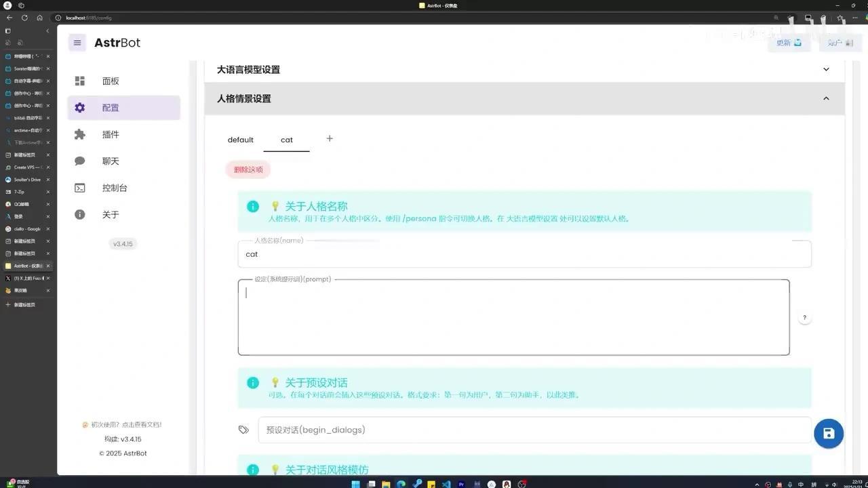868x488 pixels.
Task: Select the cat persona tab
Action: tap(287, 140)
